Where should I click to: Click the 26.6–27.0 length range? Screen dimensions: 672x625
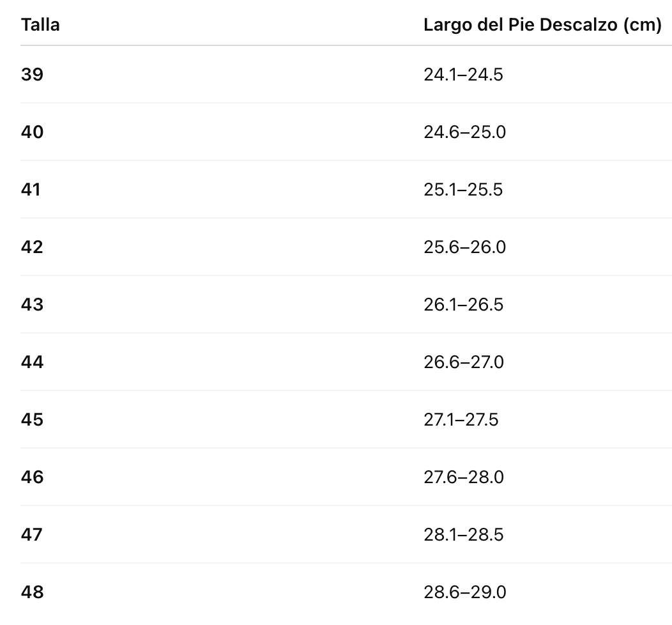click(463, 362)
